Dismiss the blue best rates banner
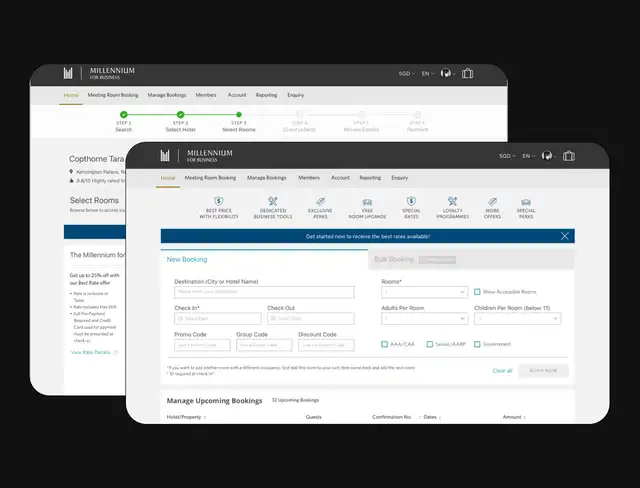Image resolution: width=640 pixels, height=488 pixels. pos(564,236)
